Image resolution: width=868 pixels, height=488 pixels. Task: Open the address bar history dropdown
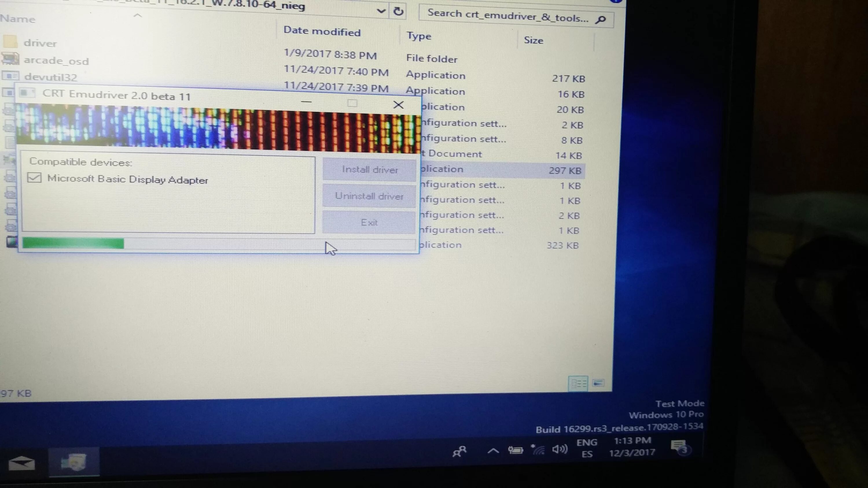381,11
